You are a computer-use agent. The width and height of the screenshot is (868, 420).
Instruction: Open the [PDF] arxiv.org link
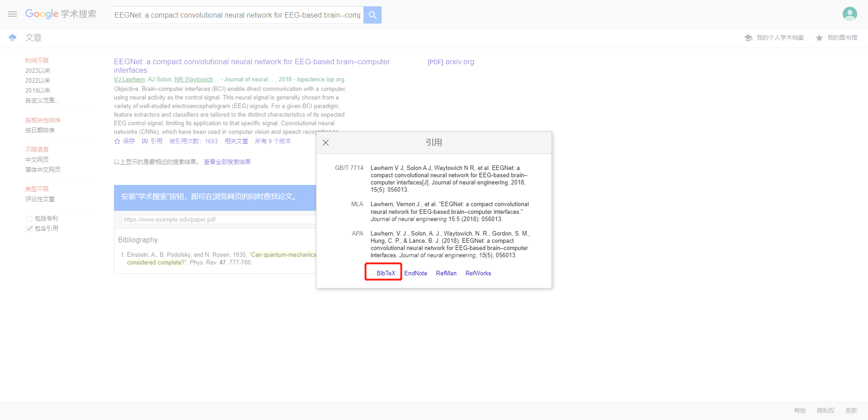tap(451, 62)
